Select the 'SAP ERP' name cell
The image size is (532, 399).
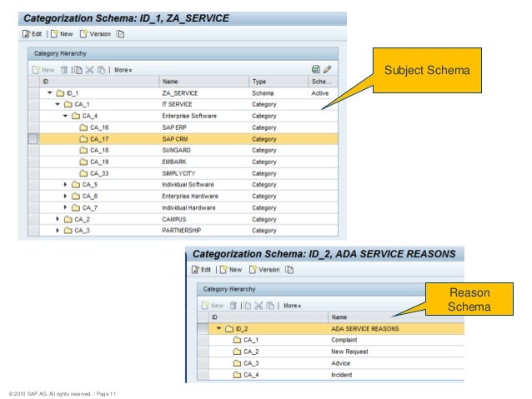[174, 127]
